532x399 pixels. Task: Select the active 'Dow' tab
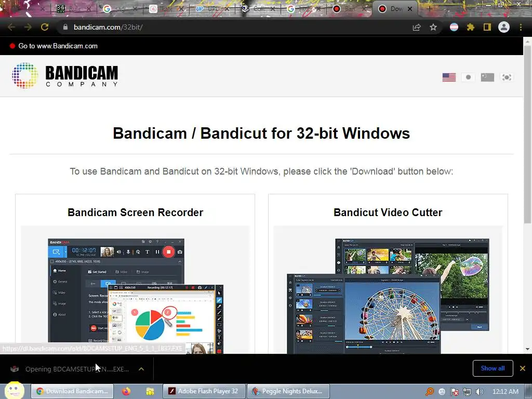click(395, 9)
